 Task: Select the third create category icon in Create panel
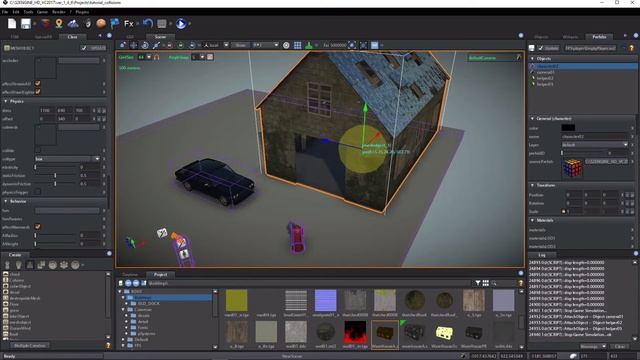point(30,265)
